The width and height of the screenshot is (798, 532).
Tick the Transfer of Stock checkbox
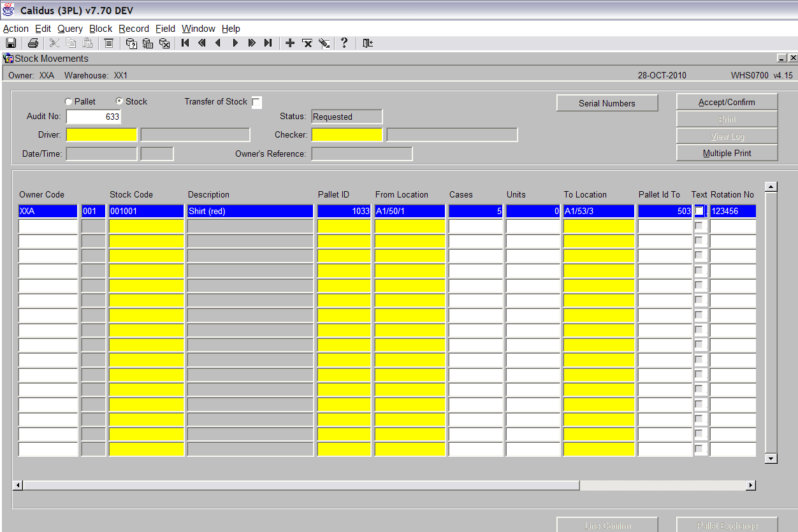pos(256,103)
